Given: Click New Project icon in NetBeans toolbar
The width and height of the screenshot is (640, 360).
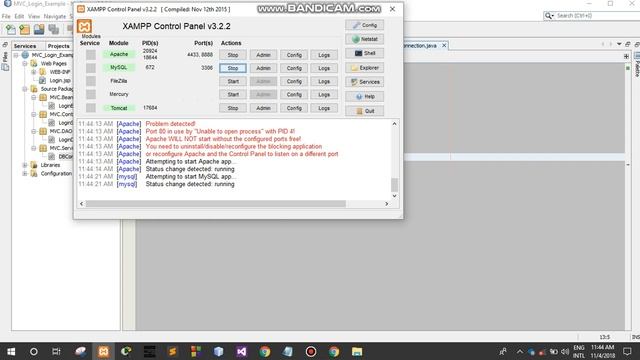Looking at the screenshot, I should click(x=24, y=29).
